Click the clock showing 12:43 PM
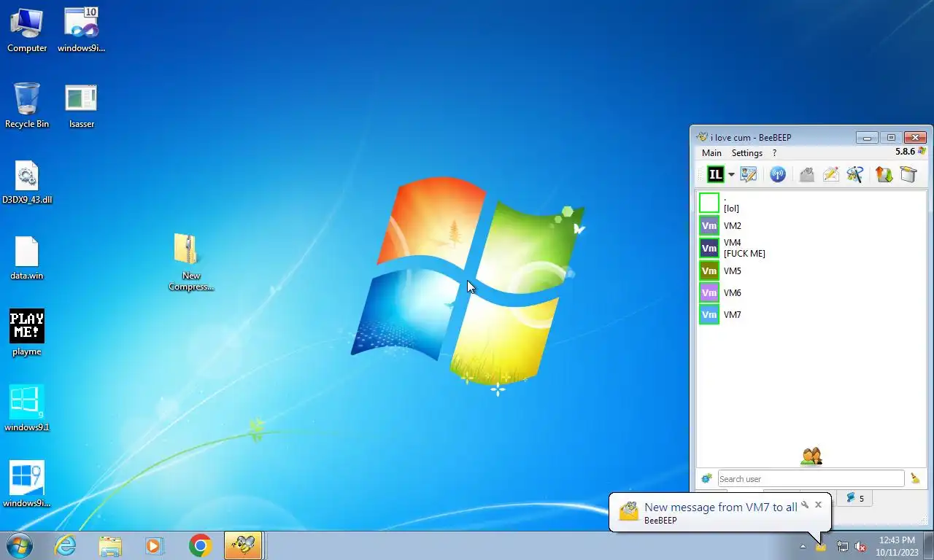 tap(897, 546)
